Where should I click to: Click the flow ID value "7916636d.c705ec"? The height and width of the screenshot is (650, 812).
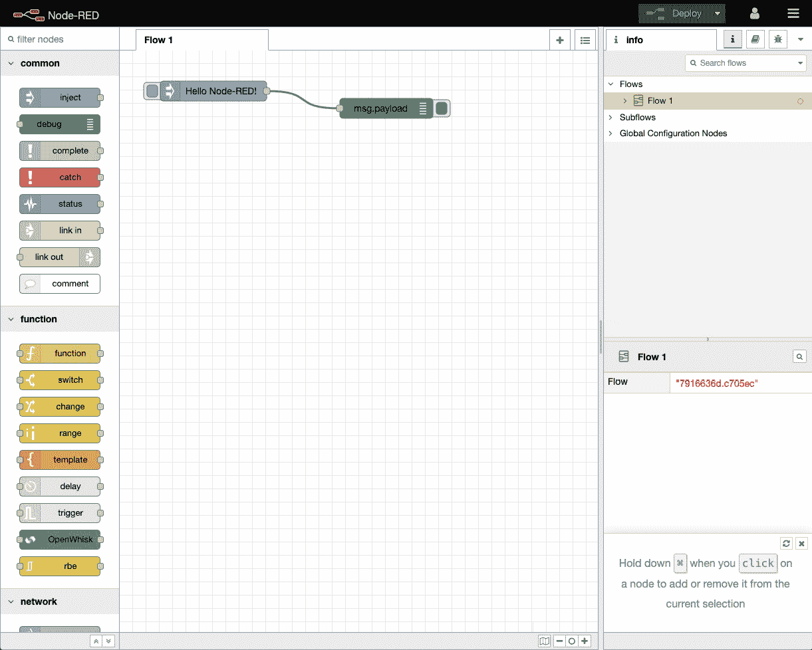coord(717,383)
